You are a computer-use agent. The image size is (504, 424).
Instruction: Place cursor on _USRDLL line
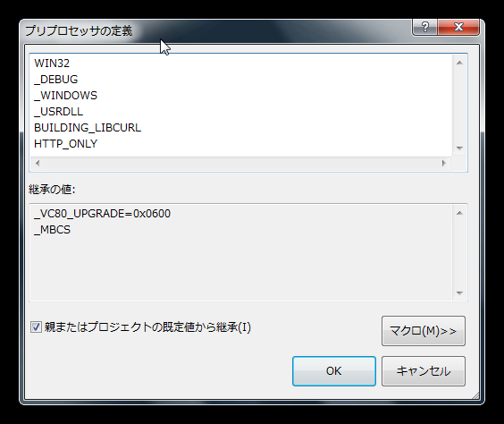58,111
